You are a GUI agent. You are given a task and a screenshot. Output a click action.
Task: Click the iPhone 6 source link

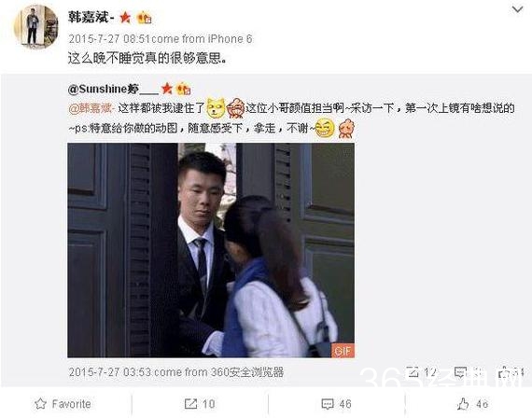pos(230,39)
